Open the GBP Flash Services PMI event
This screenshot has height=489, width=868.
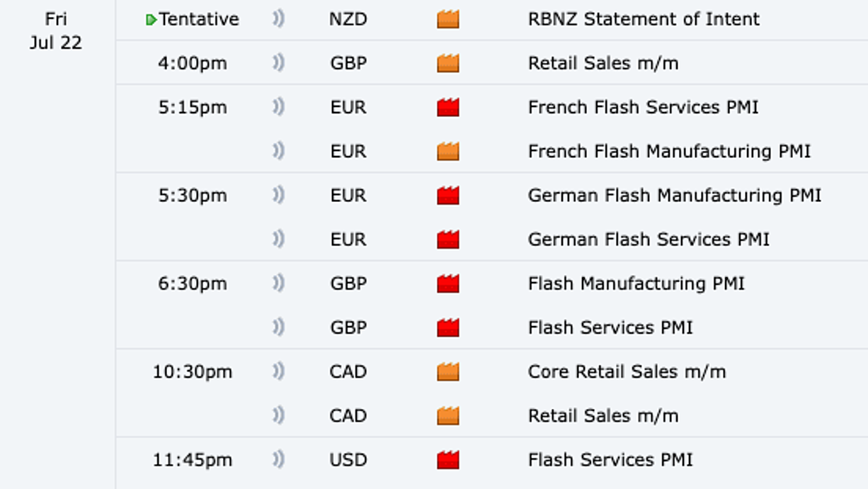click(x=610, y=327)
